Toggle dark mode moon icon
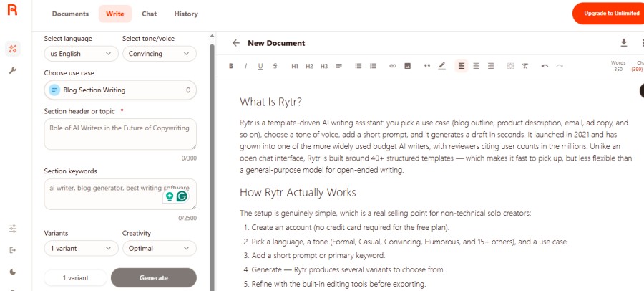The image size is (644, 291). coord(13,271)
